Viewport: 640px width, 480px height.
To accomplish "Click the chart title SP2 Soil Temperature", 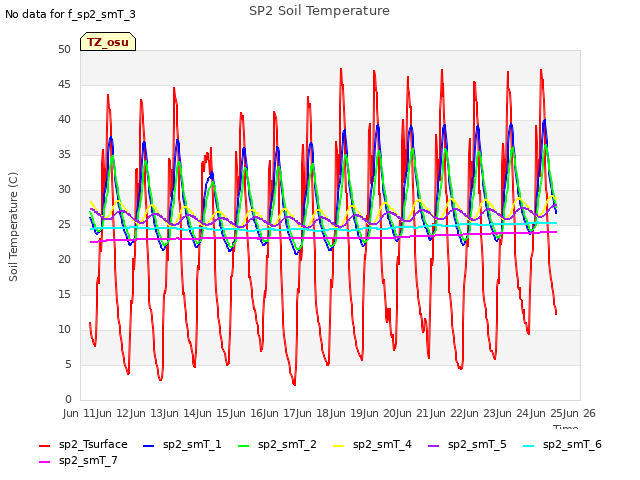I will 319,11.
